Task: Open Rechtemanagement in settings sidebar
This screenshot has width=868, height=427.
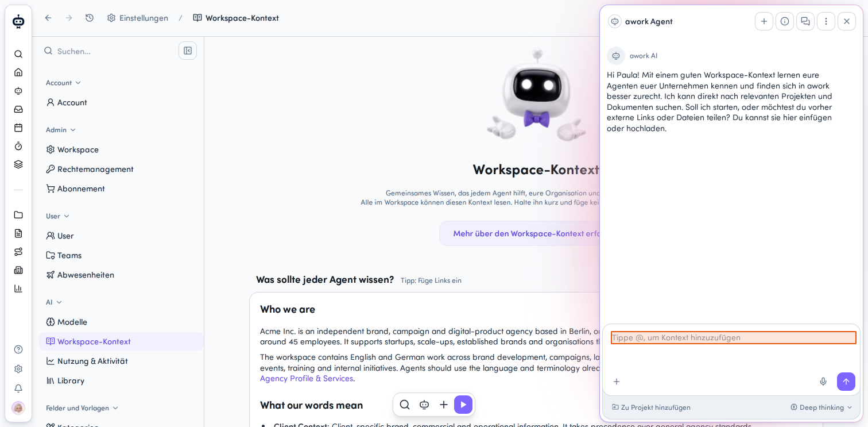Action: pos(121,169)
